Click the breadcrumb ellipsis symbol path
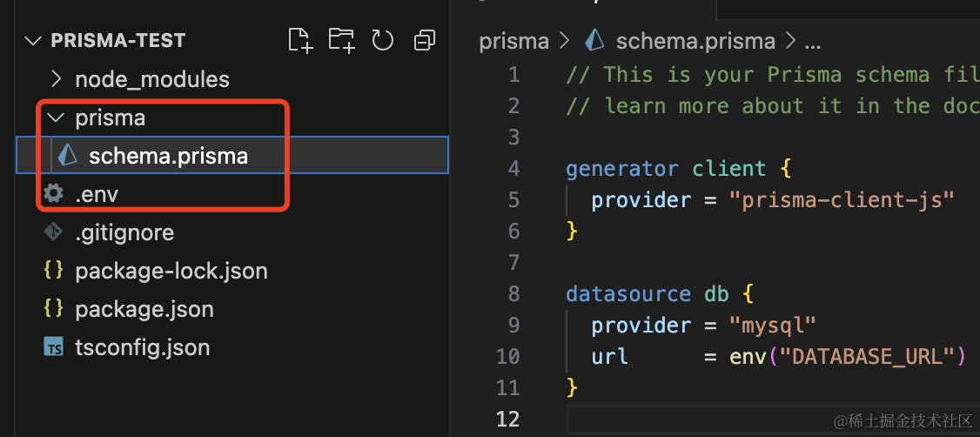 click(812, 41)
